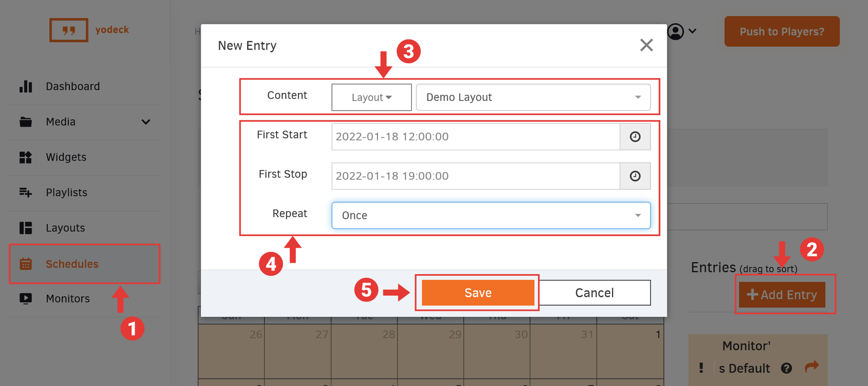Click the Layouts icon in sidebar
The height and width of the screenshot is (386, 868).
click(x=25, y=228)
